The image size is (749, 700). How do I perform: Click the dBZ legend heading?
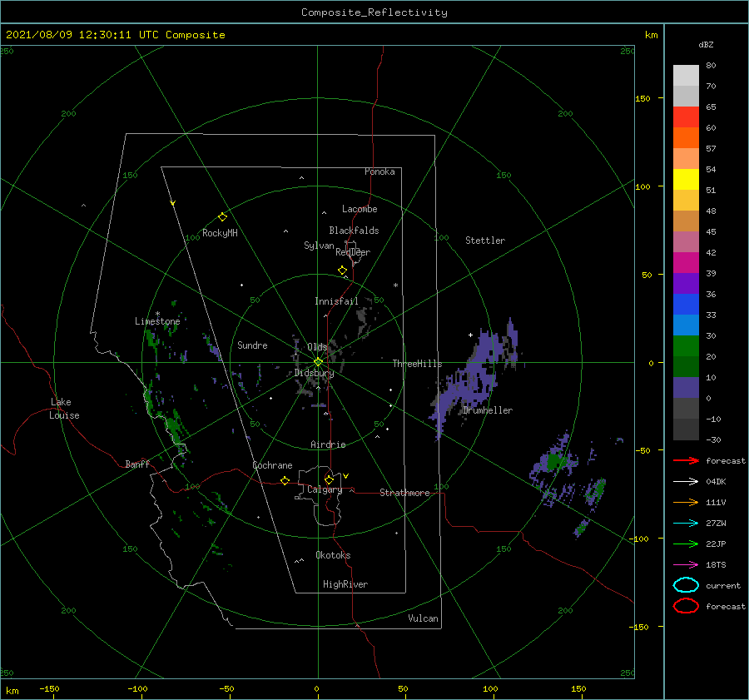point(706,44)
